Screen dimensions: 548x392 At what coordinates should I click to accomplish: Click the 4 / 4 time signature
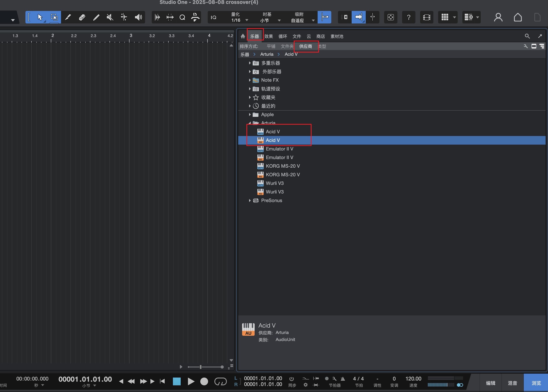tap(358, 379)
